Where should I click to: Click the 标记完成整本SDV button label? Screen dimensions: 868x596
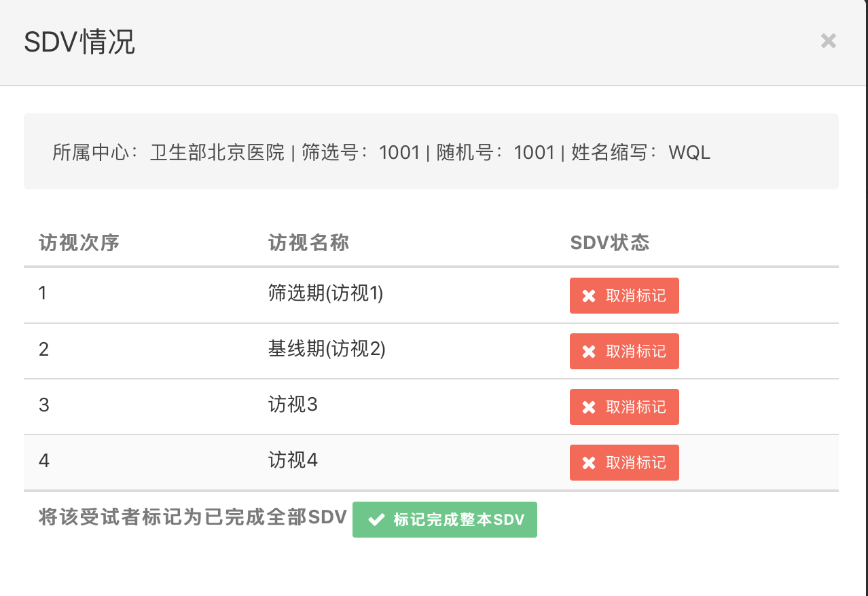458,520
